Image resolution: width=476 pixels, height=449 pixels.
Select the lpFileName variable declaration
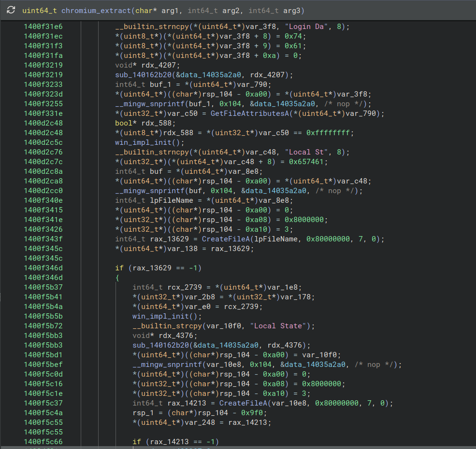(172, 200)
